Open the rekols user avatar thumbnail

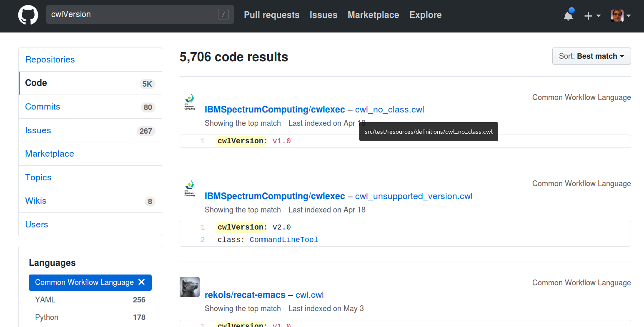pyautogui.click(x=190, y=287)
